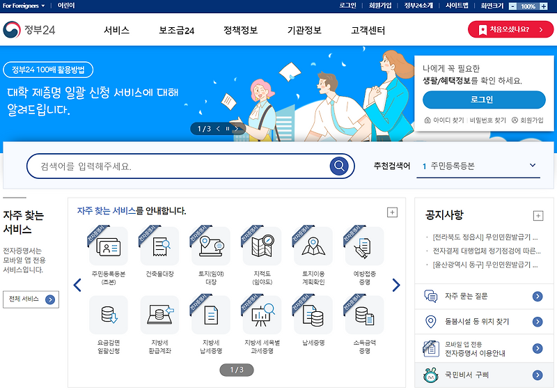Viewport: 557px width, 392px height.
Task: Click the 정부24 logo
Action: point(29,30)
